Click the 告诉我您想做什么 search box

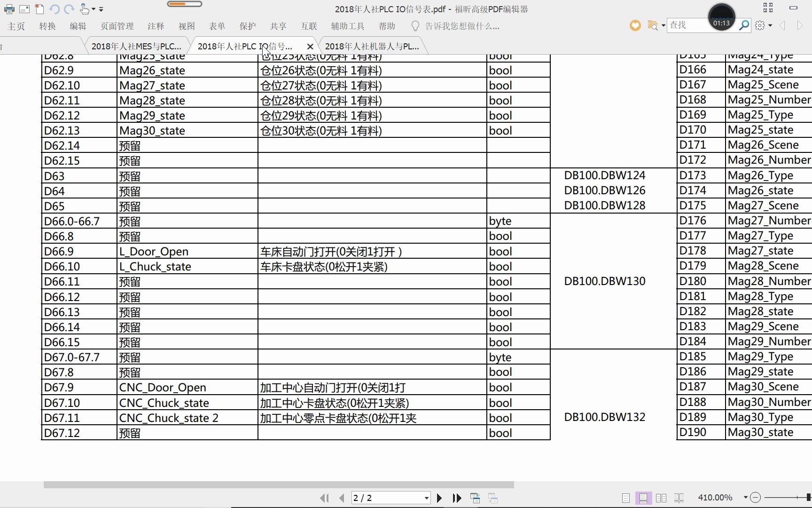coord(462,26)
